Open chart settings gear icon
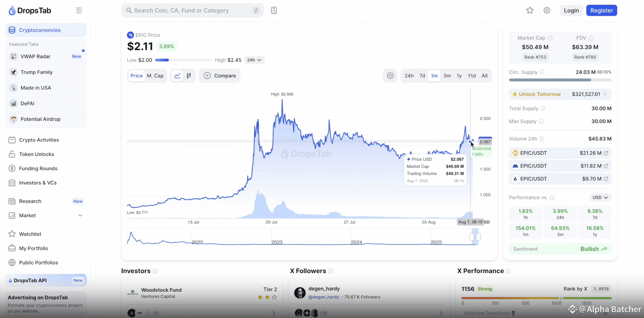Screen dimensions: 644x318 (x=390, y=76)
